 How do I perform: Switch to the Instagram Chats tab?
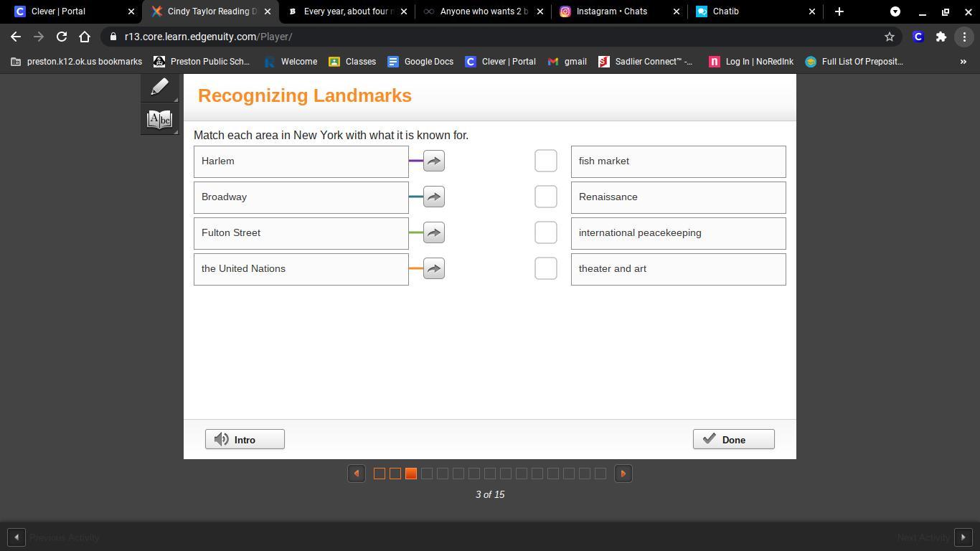point(619,11)
